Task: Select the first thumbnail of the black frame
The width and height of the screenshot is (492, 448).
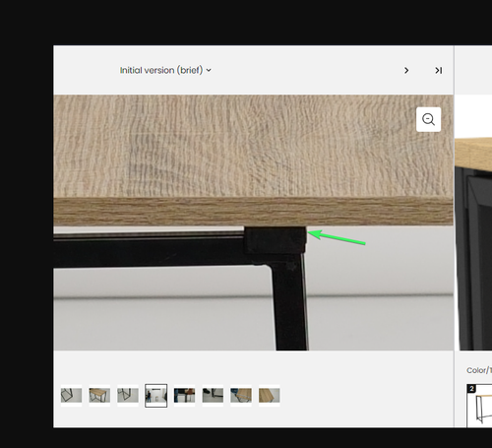Action: tap(71, 396)
